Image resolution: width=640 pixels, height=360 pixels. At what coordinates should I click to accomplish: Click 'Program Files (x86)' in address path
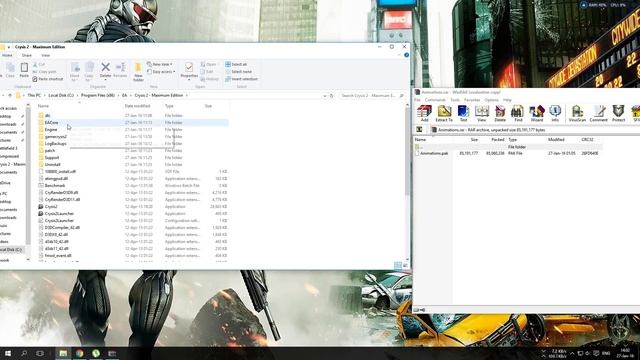point(98,96)
